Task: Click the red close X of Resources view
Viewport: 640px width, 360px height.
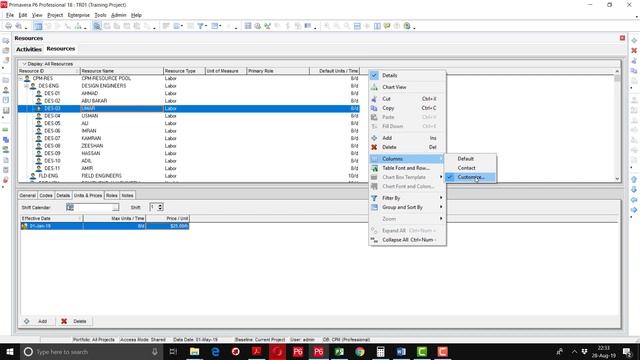Action: coord(622,38)
